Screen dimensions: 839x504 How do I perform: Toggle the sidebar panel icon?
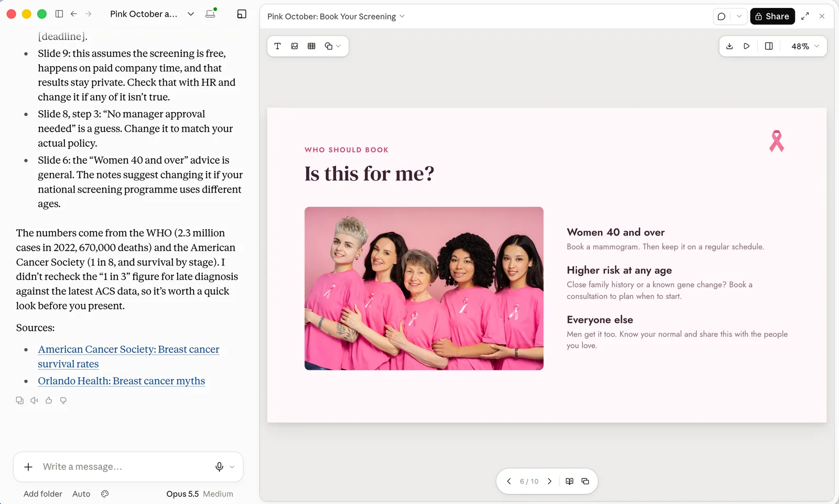click(x=59, y=14)
